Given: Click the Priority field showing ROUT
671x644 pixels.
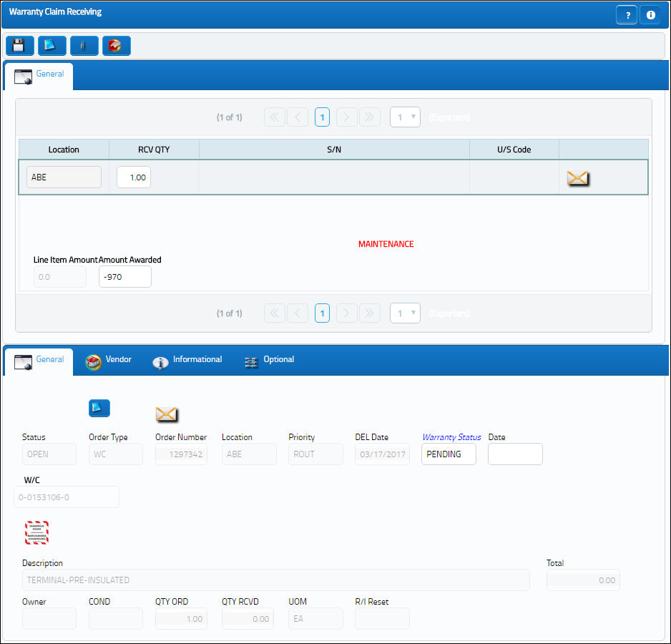Looking at the screenshot, I should [x=315, y=454].
